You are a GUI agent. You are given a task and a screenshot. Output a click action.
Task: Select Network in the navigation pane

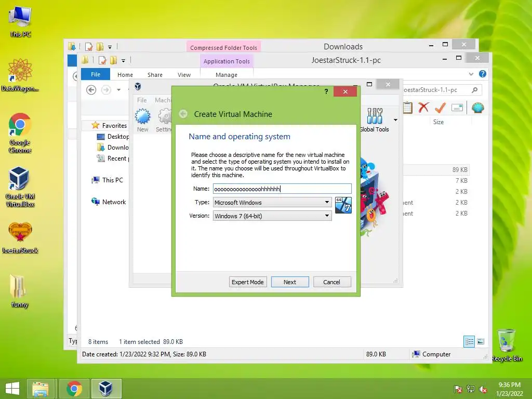pyautogui.click(x=109, y=202)
